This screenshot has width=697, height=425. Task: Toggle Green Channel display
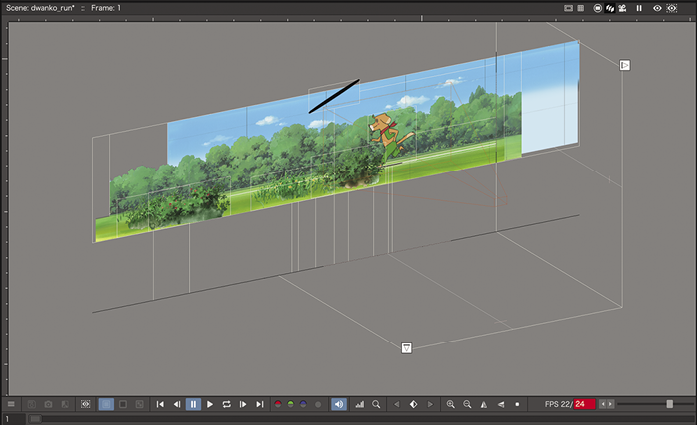pyautogui.click(x=291, y=404)
